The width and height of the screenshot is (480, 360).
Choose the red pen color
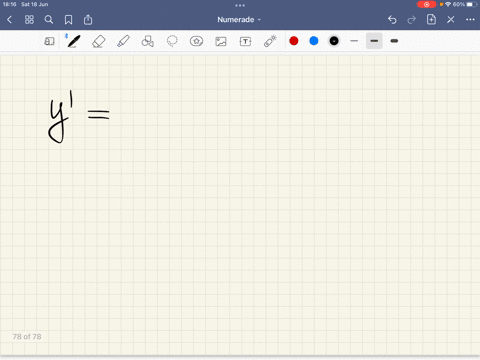pyautogui.click(x=294, y=41)
